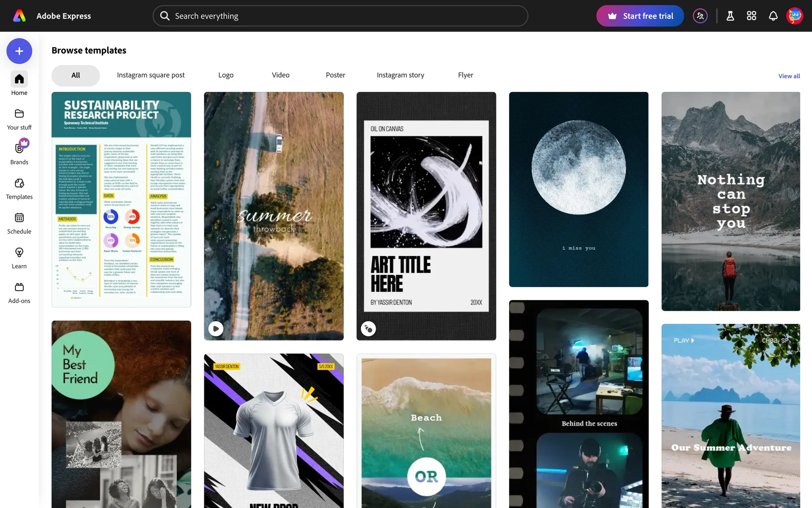The height and width of the screenshot is (508, 812).
Task: Click the beaker labs icon
Action: (730, 16)
